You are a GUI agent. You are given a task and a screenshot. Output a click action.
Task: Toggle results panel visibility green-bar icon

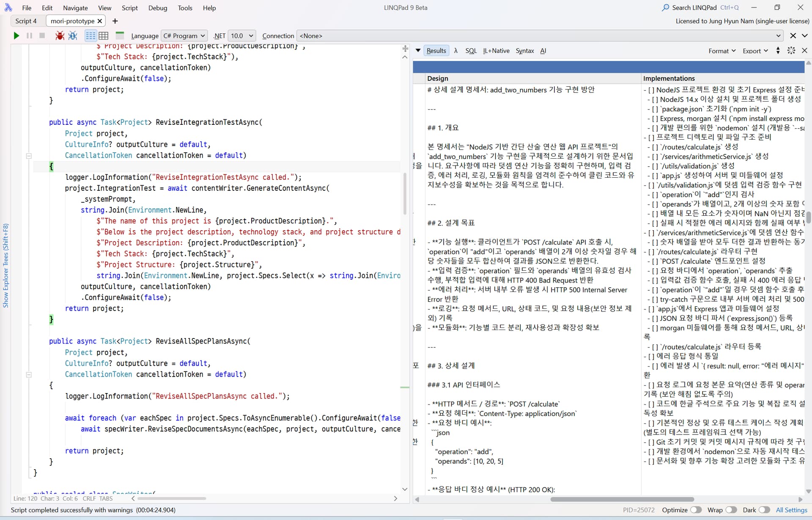coord(120,36)
